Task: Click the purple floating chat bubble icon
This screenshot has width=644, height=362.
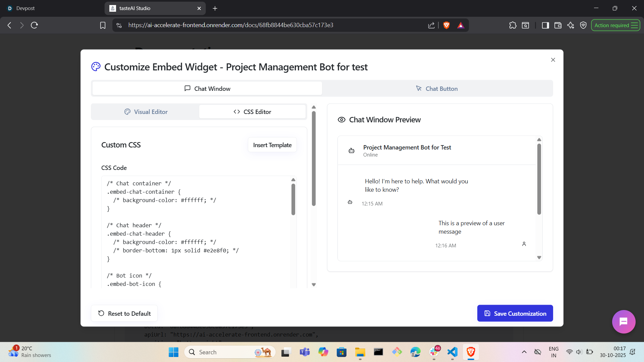Action: (x=623, y=322)
